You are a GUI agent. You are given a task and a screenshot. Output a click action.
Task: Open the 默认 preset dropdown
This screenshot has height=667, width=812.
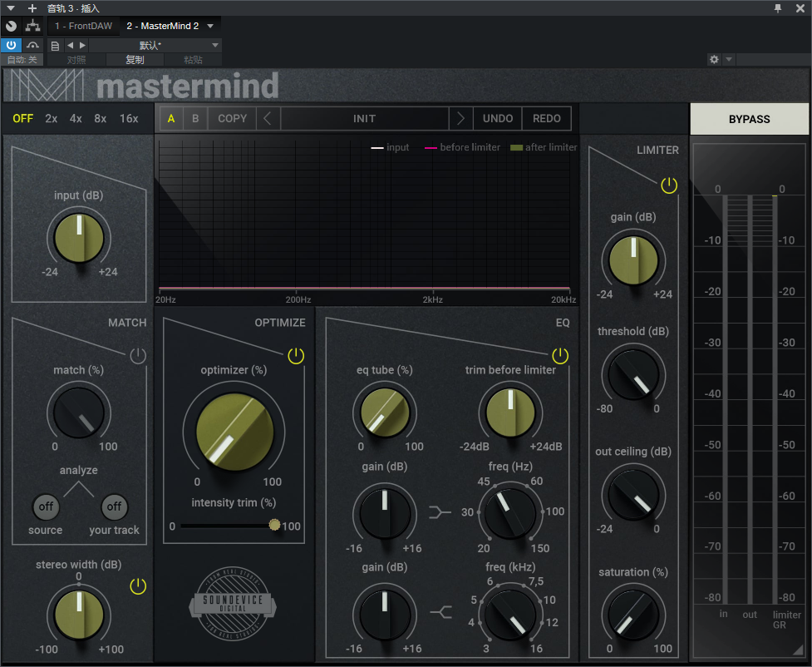click(x=155, y=45)
